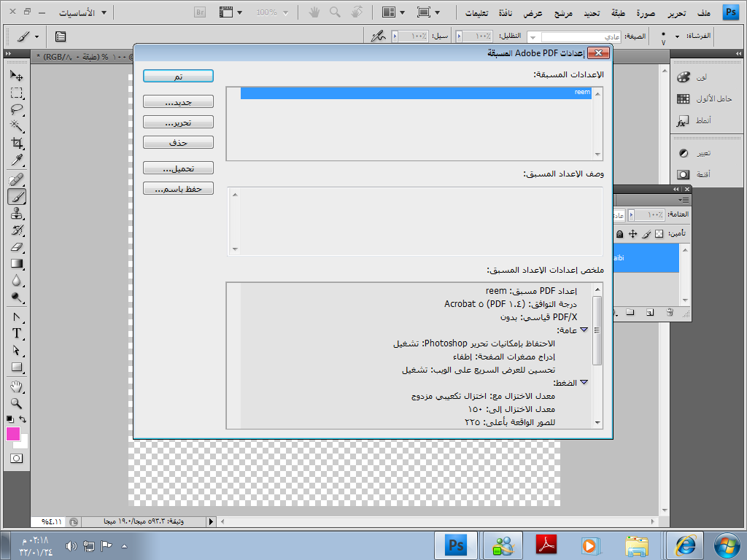The width and height of the screenshot is (747, 560).
Task: Click the pink foreground color swatch
Action: [x=13, y=434]
